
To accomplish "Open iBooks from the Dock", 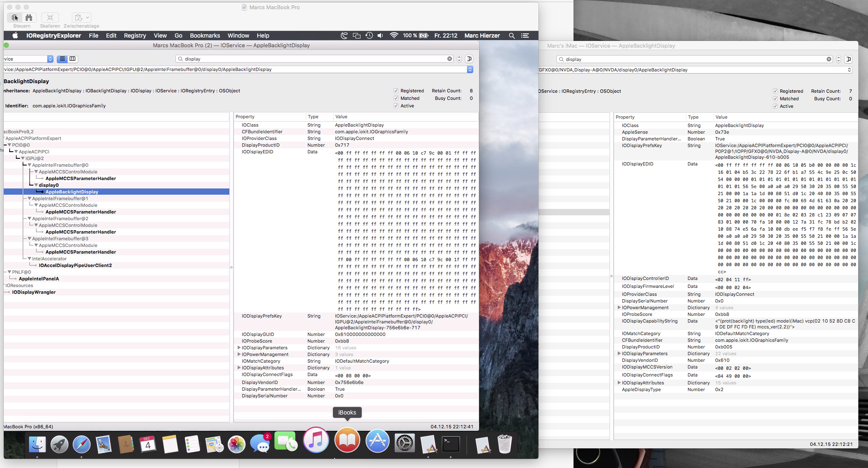I will pyautogui.click(x=347, y=440).
